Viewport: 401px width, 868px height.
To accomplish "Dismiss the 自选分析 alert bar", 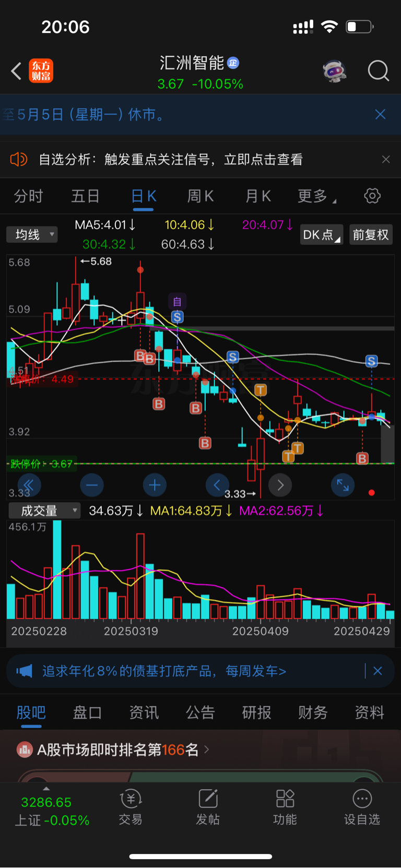I will 386,159.
